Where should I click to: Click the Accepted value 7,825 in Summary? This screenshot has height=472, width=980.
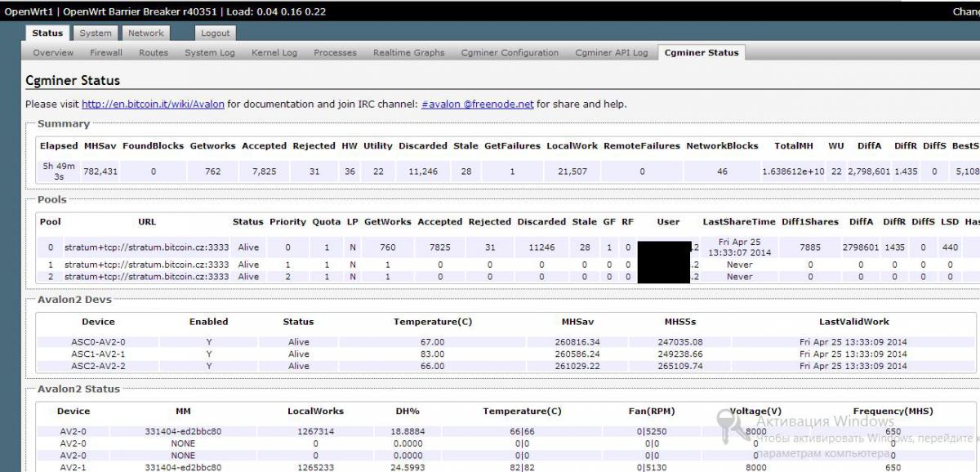coord(265,171)
